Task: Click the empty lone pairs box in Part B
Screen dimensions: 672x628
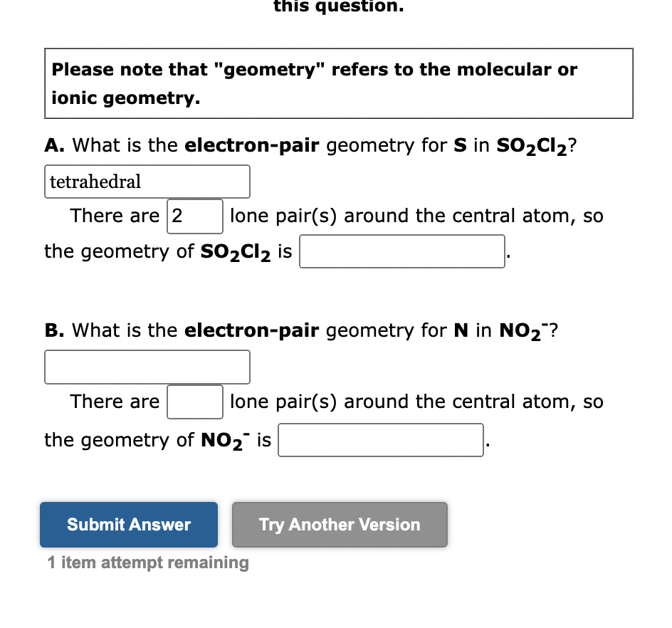Action: (194, 402)
